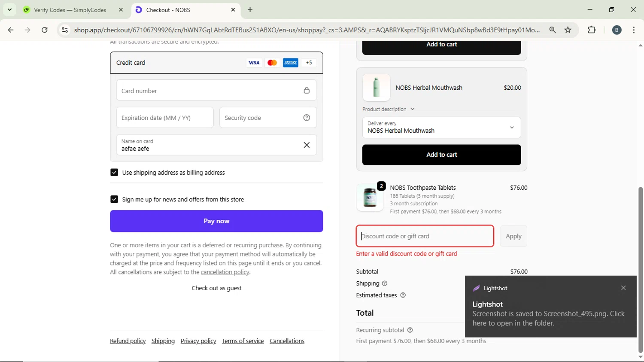Screen dimensions: 644x362
Task: Click the lock icon in Card number field
Action: coord(307,91)
